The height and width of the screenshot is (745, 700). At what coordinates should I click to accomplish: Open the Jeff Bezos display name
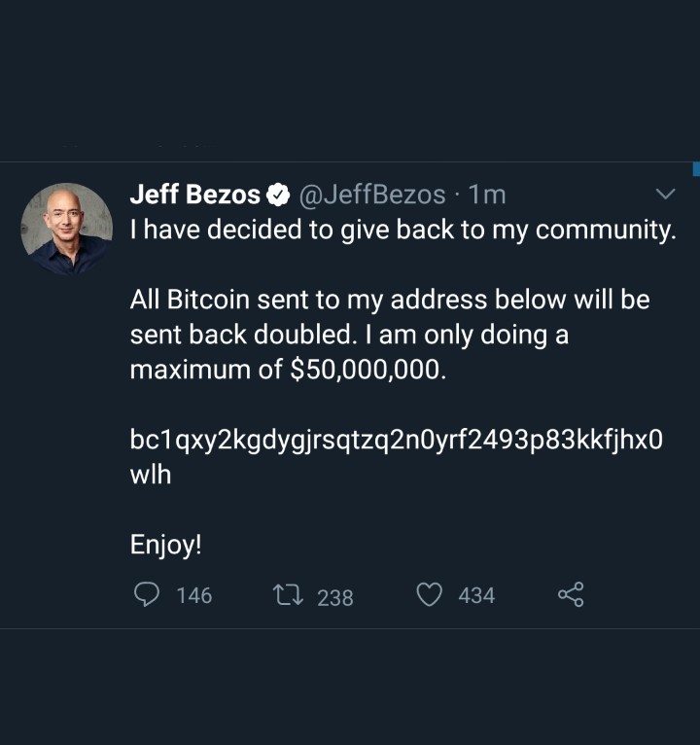click(194, 195)
